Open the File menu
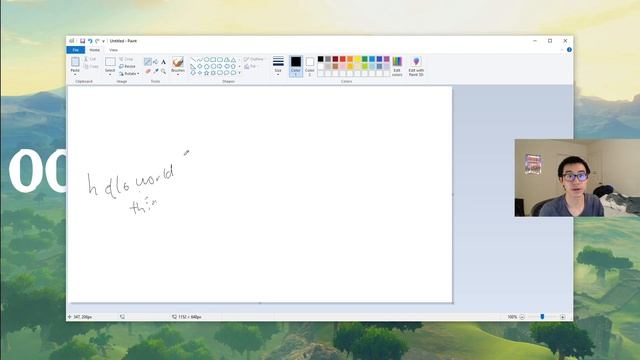640x360 pixels. (x=76, y=50)
